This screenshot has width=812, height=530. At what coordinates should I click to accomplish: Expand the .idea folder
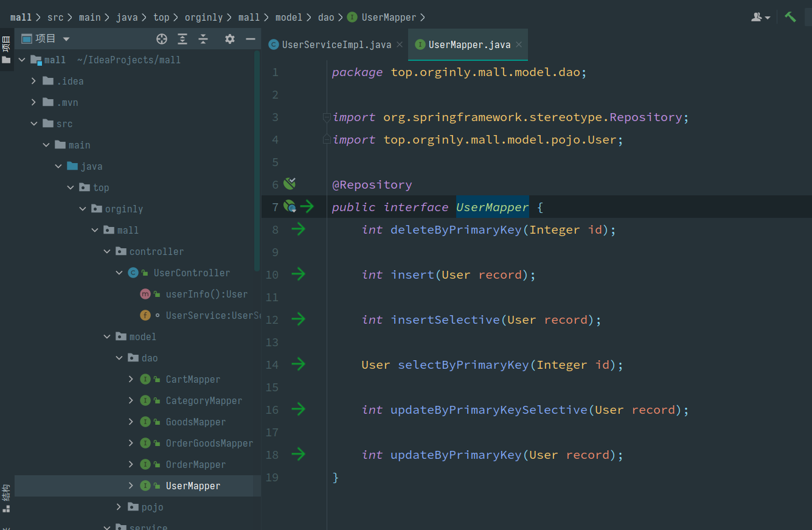pyautogui.click(x=34, y=81)
